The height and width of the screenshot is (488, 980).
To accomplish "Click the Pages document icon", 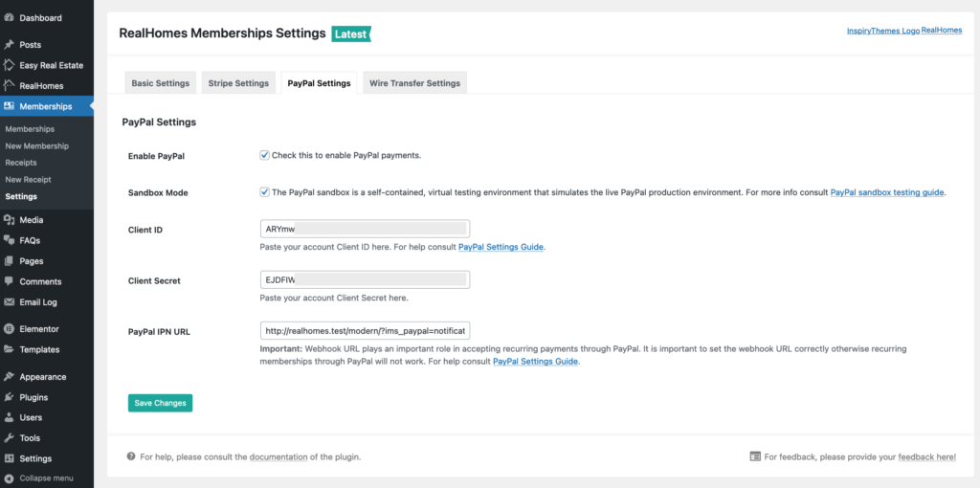I will [x=9, y=261].
